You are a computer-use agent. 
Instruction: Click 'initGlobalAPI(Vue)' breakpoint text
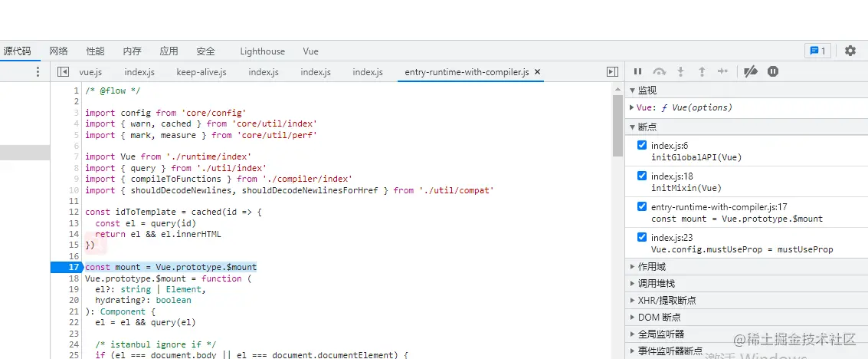[x=696, y=156]
